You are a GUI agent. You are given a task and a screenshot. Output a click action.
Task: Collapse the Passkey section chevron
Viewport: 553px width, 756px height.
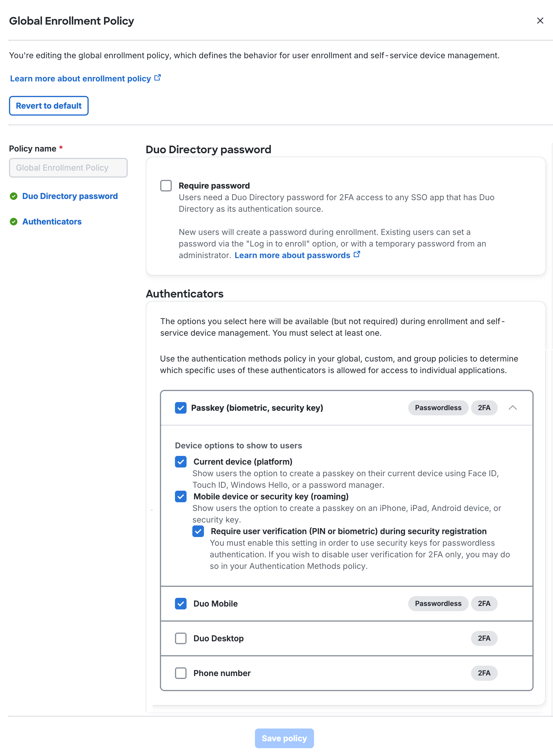point(512,408)
